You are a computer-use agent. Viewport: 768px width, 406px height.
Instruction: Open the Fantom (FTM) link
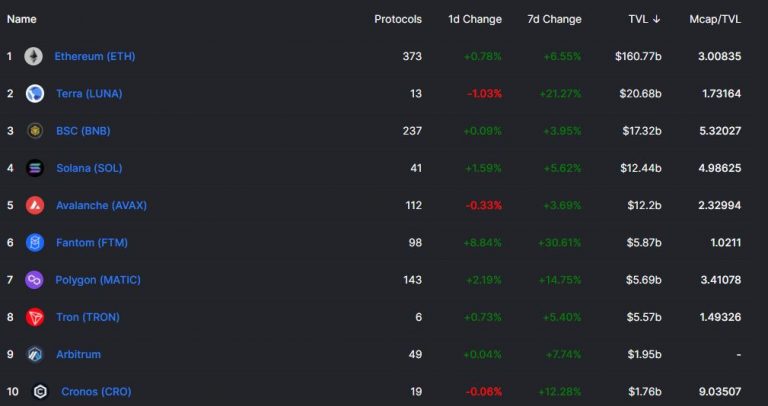pos(91,242)
